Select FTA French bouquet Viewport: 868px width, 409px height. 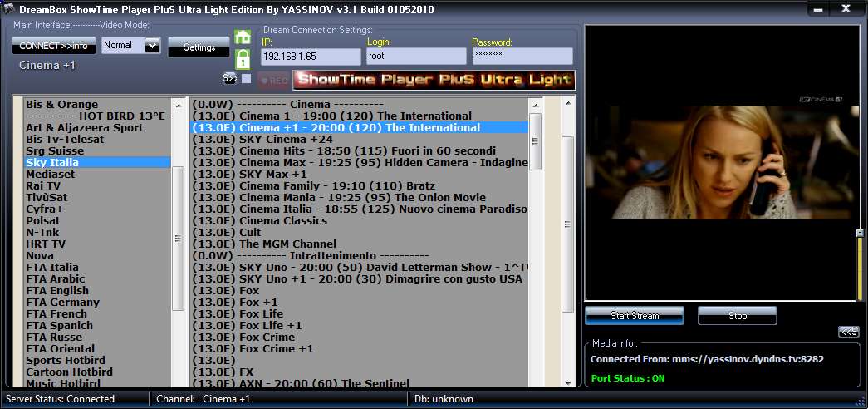(56, 313)
